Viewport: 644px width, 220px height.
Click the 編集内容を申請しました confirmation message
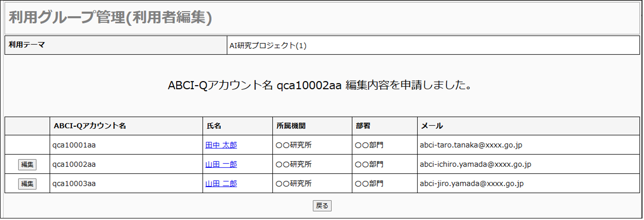click(x=319, y=85)
